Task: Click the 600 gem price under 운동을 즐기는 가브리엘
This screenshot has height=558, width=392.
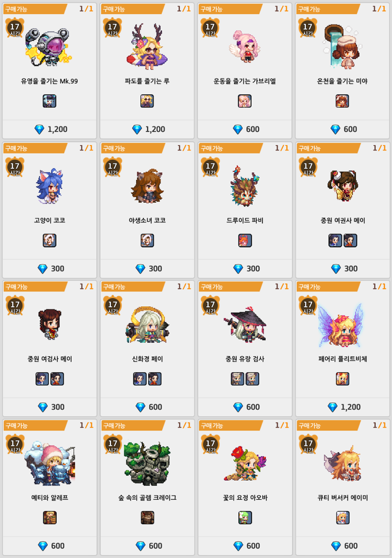Action: (246, 129)
